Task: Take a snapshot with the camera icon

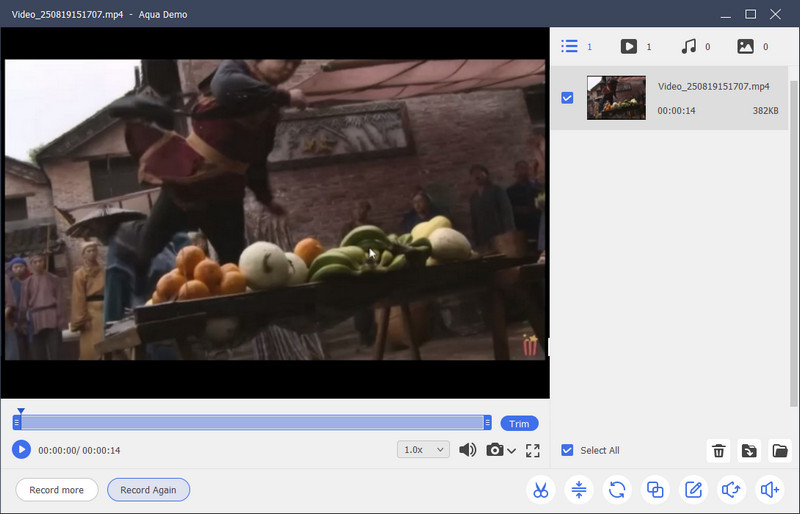Action: coord(495,450)
